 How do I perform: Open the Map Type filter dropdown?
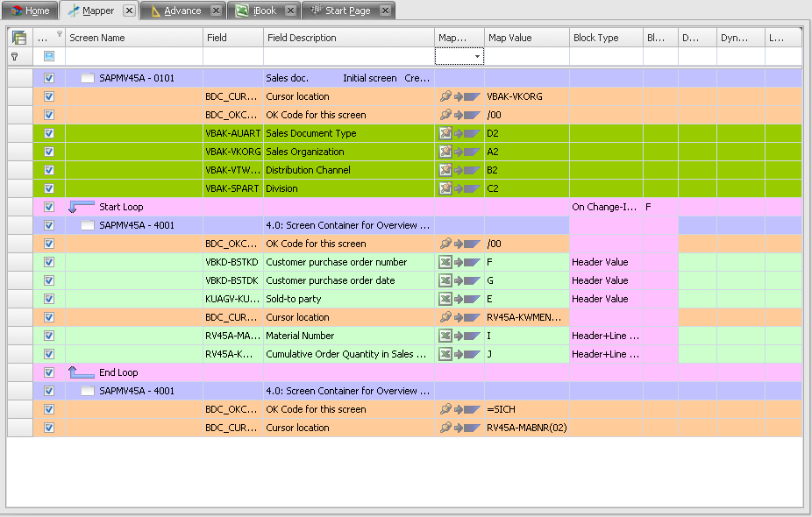(477, 56)
